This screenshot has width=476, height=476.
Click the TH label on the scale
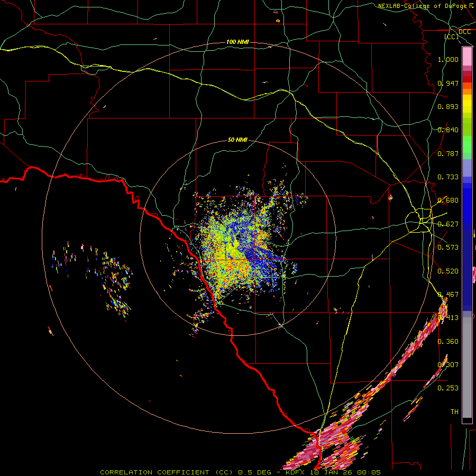tap(454, 412)
